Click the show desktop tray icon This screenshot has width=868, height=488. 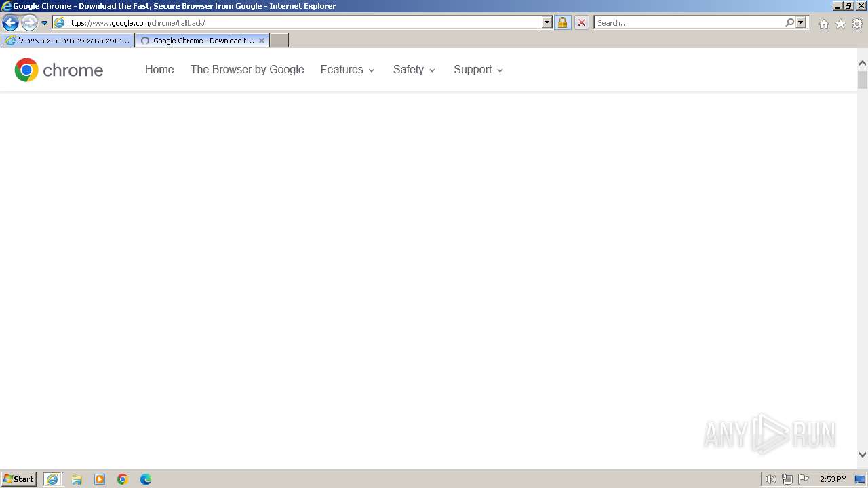(860, 479)
